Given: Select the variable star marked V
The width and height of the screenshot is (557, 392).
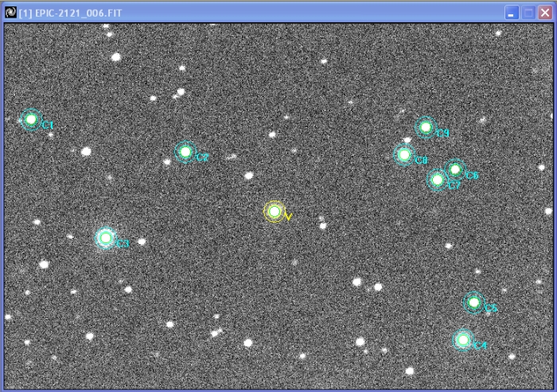Looking at the screenshot, I should [x=275, y=212].
